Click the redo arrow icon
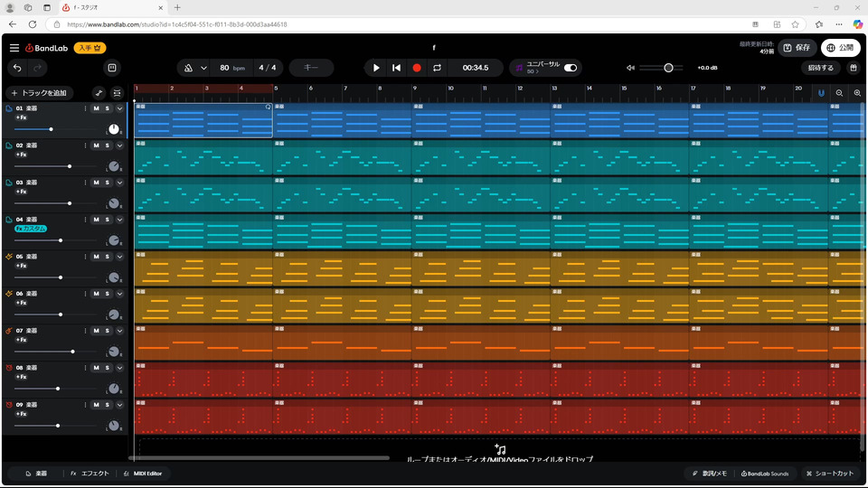Viewport: 868px width, 488px height. [x=38, y=68]
